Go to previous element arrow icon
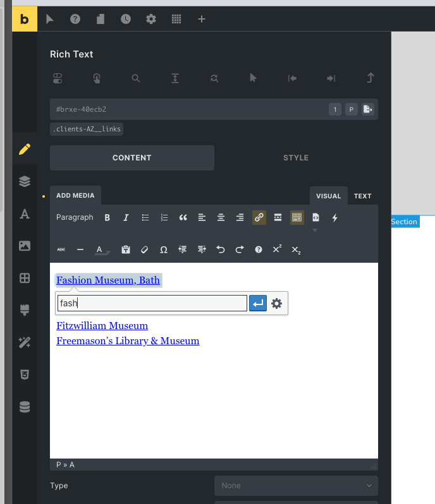Viewport: 435px width, 504px height. click(x=292, y=78)
